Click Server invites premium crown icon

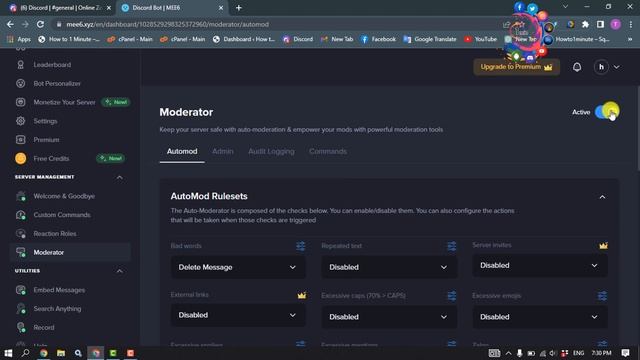coord(603,245)
